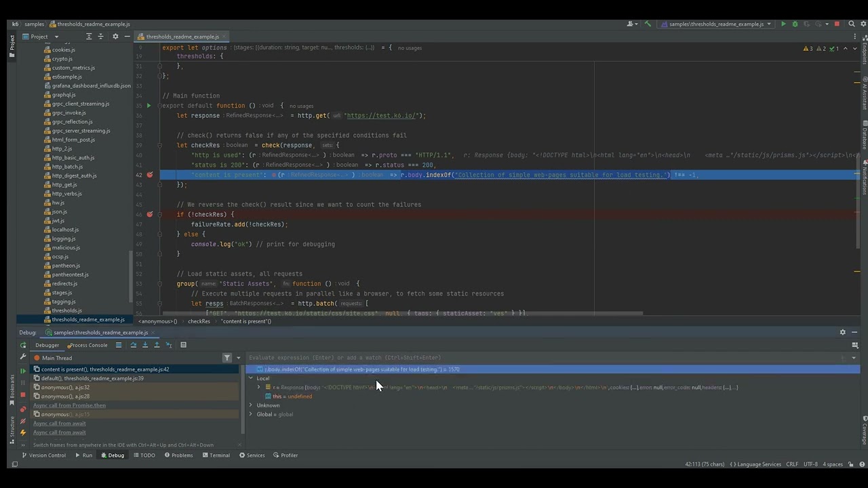Open Debug panel settings gear
This screenshot has width=868, height=488.
843,332
